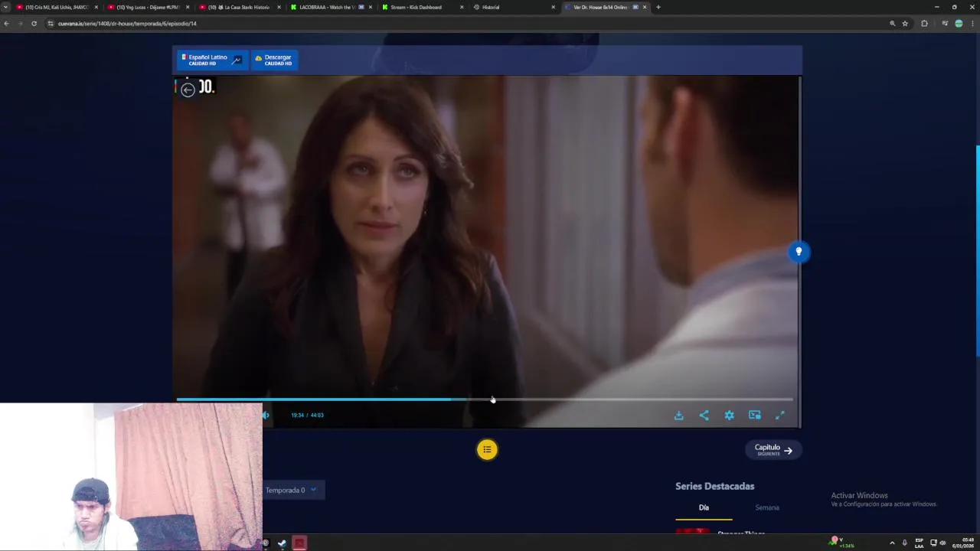Download the video from the player controls
This screenshot has height=551, width=980.
(678, 415)
